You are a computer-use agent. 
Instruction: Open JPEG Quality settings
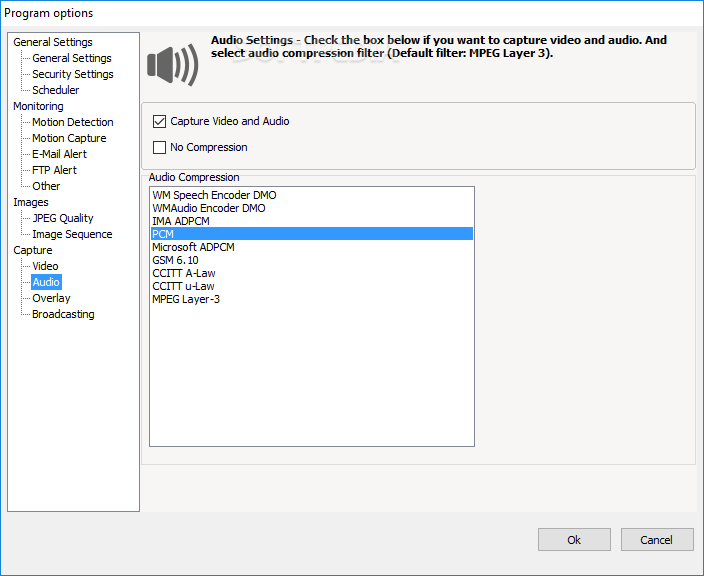(x=63, y=218)
